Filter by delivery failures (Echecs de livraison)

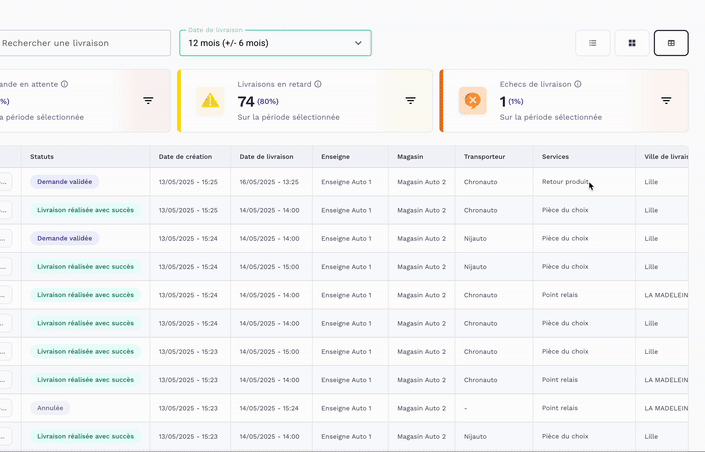666,101
